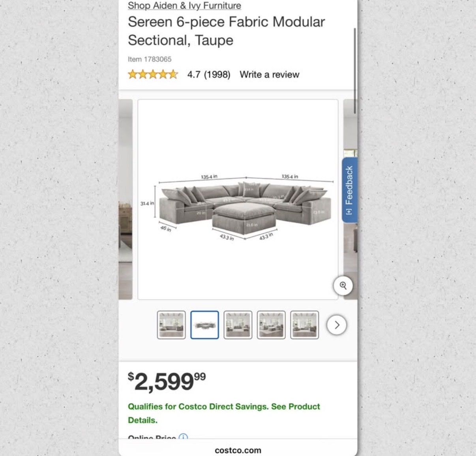
Task: Advance thumbnails with the right chevron arrow
Action: (x=337, y=325)
